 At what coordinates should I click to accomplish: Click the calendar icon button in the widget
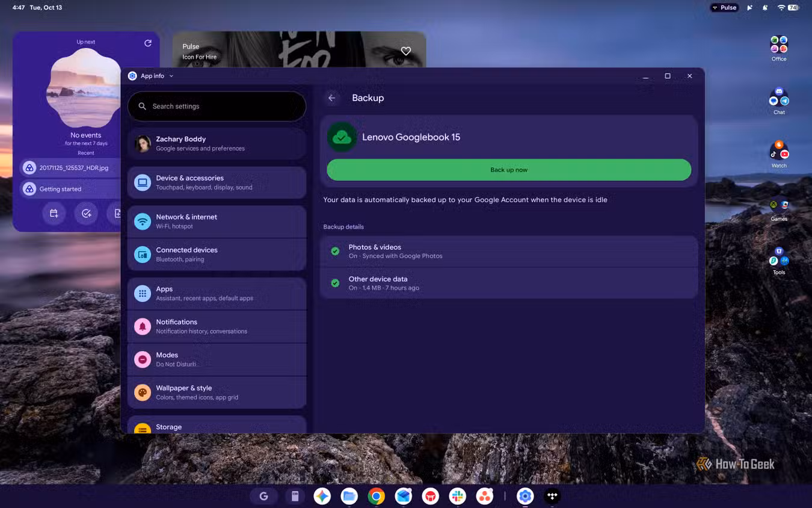(54, 213)
